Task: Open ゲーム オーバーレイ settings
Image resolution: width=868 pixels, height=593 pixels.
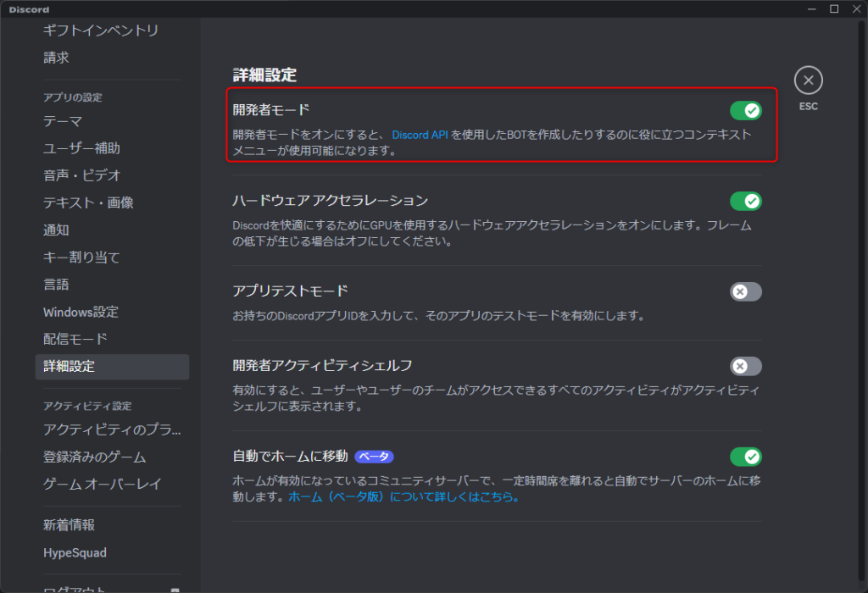Action: point(103,485)
